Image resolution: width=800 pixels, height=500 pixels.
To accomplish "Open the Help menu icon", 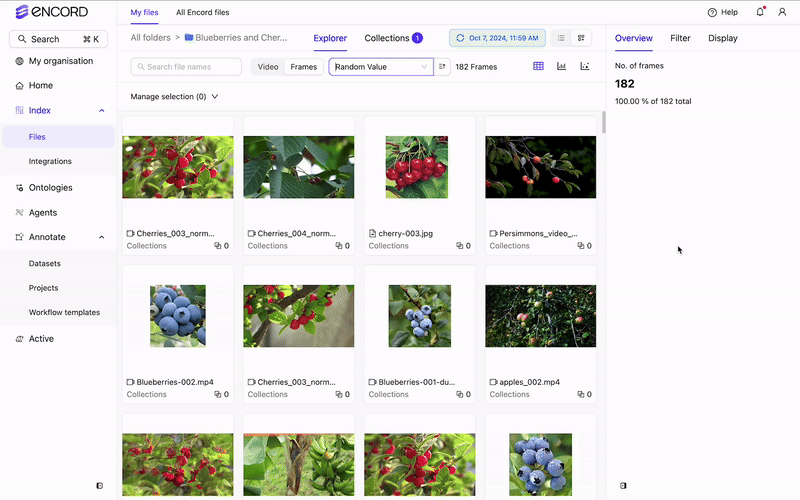I will pyautogui.click(x=712, y=12).
